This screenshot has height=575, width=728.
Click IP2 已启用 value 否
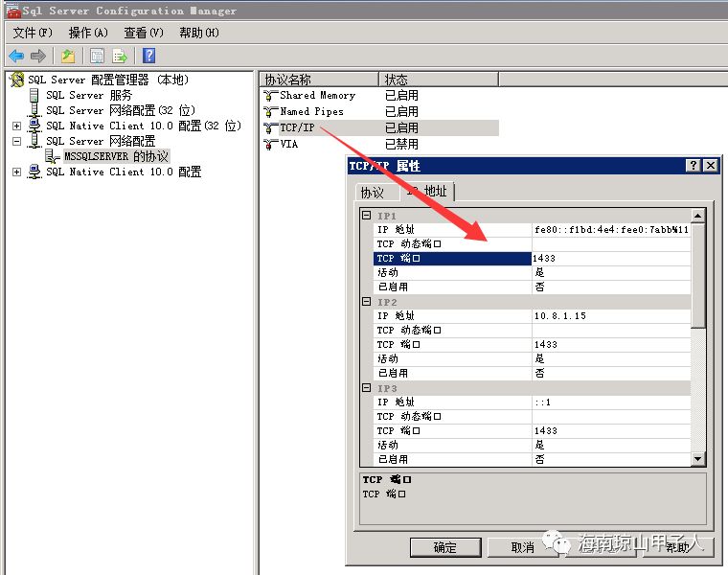pos(611,374)
